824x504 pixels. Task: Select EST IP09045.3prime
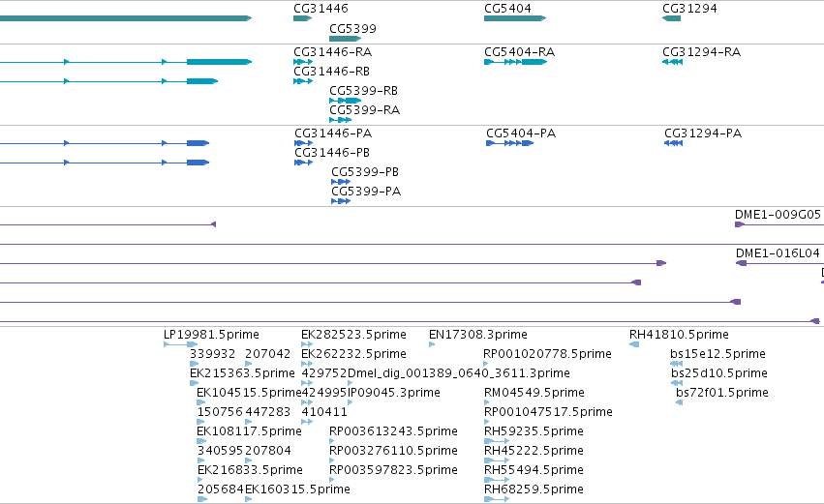350,402
